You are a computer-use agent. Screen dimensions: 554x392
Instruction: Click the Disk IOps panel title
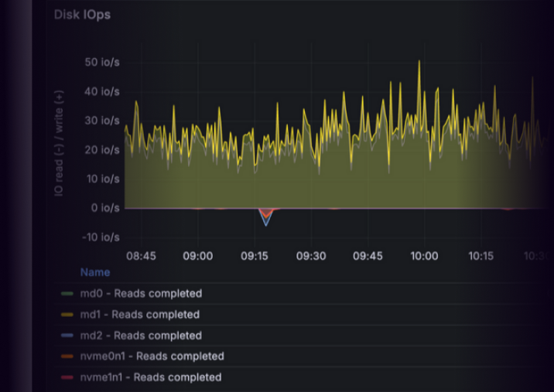coord(82,15)
